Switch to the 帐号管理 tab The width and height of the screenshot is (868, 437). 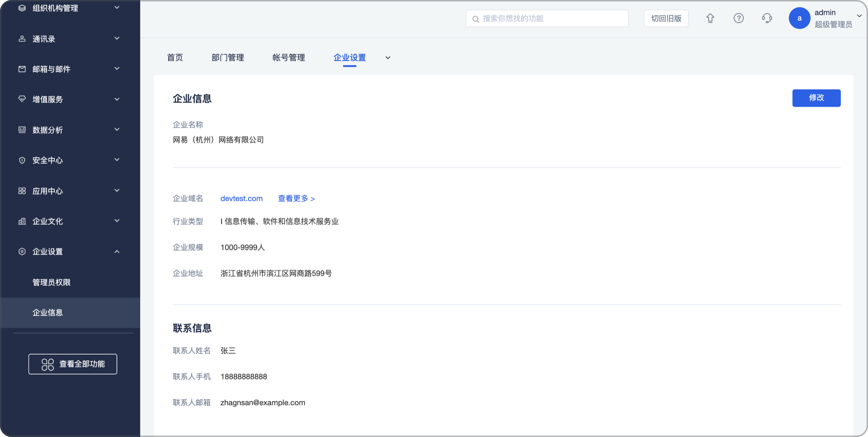(x=289, y=58)
